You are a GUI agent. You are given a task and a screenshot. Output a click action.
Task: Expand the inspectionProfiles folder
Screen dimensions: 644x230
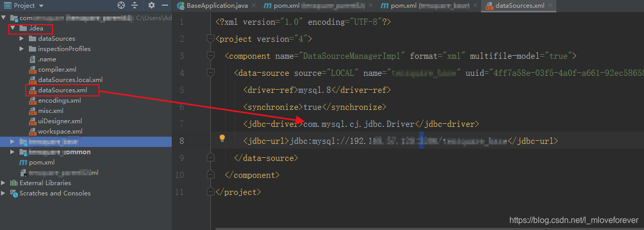pos(22,49)
